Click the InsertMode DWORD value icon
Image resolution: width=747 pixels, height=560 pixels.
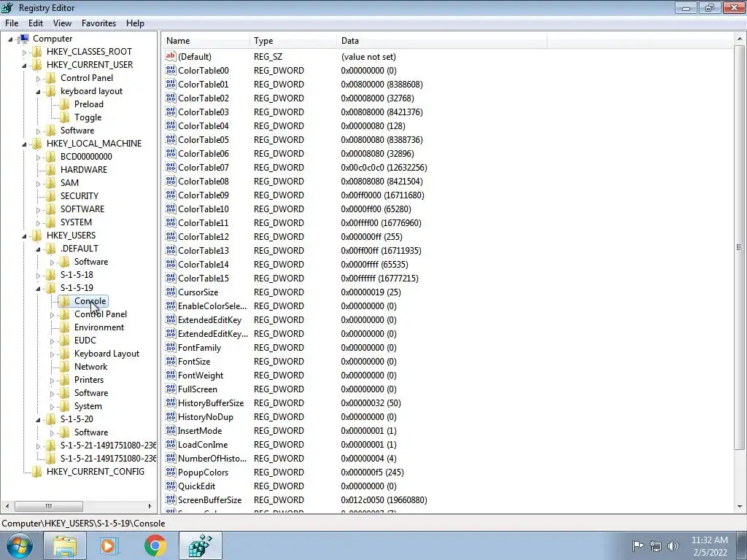click(171, 430)
